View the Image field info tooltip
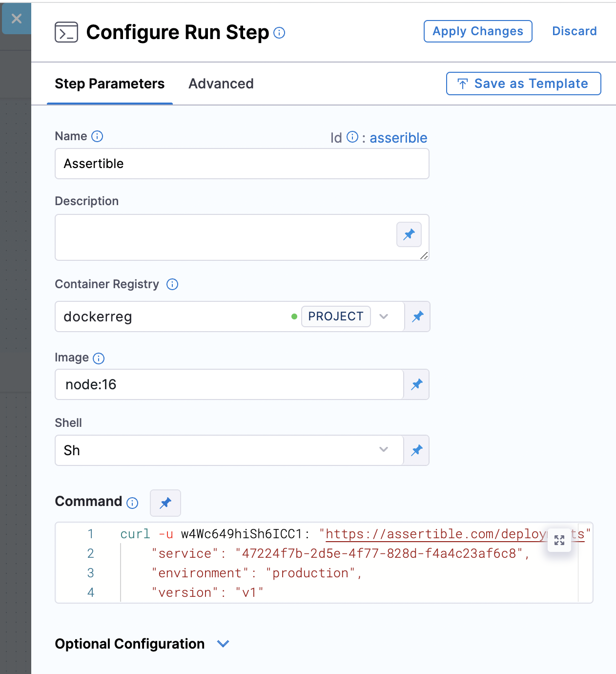616x674 pixels. [99, 358]
